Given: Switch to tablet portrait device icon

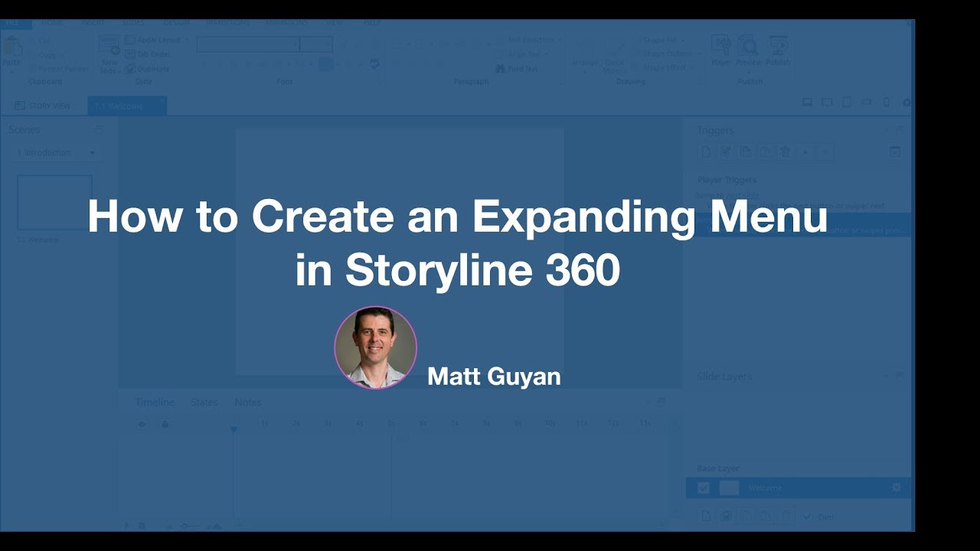Looking at the screenshot, I should tap(847, 102).
